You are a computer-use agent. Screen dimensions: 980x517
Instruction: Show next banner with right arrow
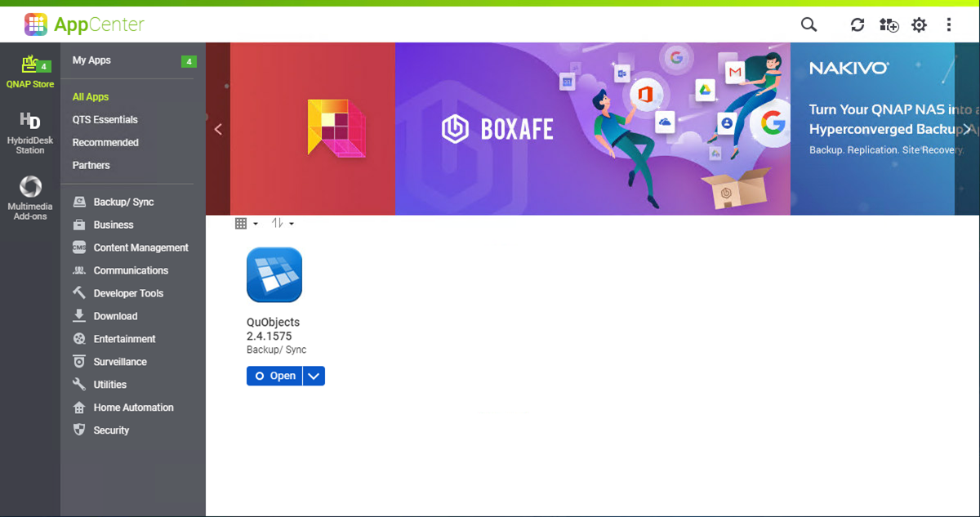(x=967, y=129)
